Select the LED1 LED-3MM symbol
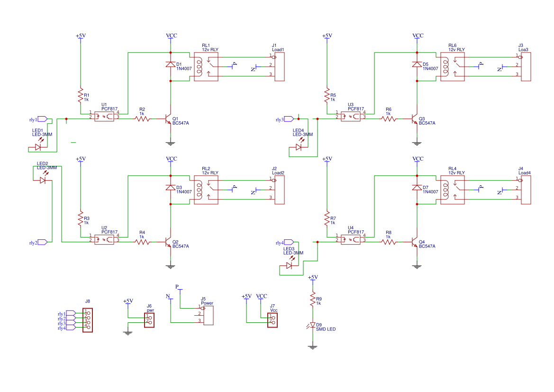Screen dimensions: 554x392 pyautogui.click(x=39, y=146)
